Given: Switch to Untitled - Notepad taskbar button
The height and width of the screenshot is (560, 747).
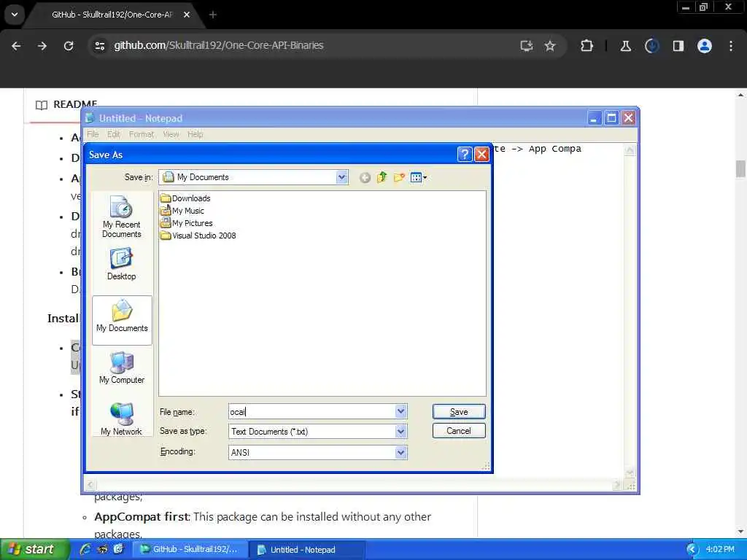Looking at the screenshot, I should coord(307,549).
